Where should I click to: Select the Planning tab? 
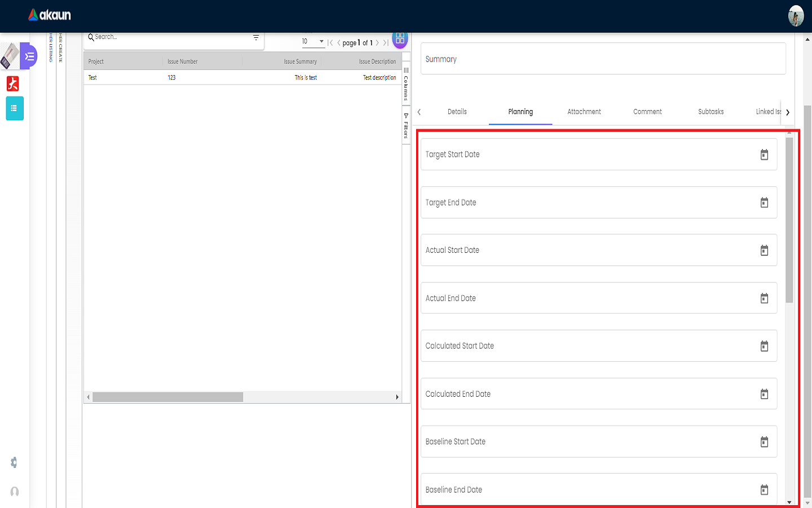point(520,112)
